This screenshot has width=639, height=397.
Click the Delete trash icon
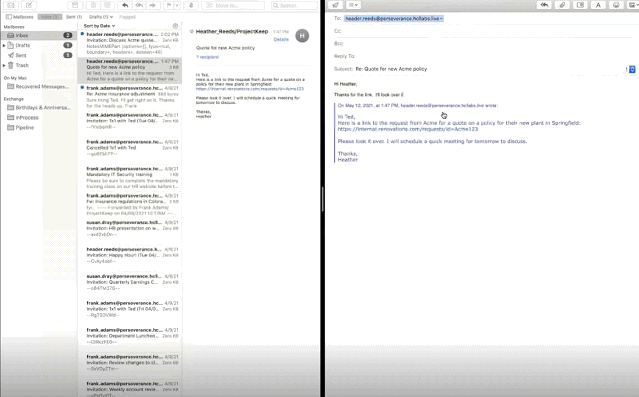coord(93,5)
